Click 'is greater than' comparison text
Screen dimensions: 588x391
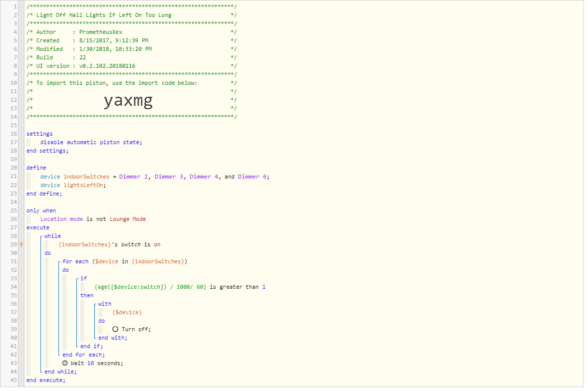pyautogui.click(x=235, y=287)
